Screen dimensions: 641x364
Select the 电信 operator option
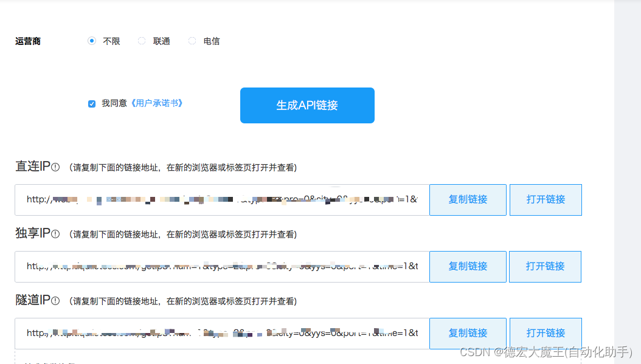click(192, 41)
